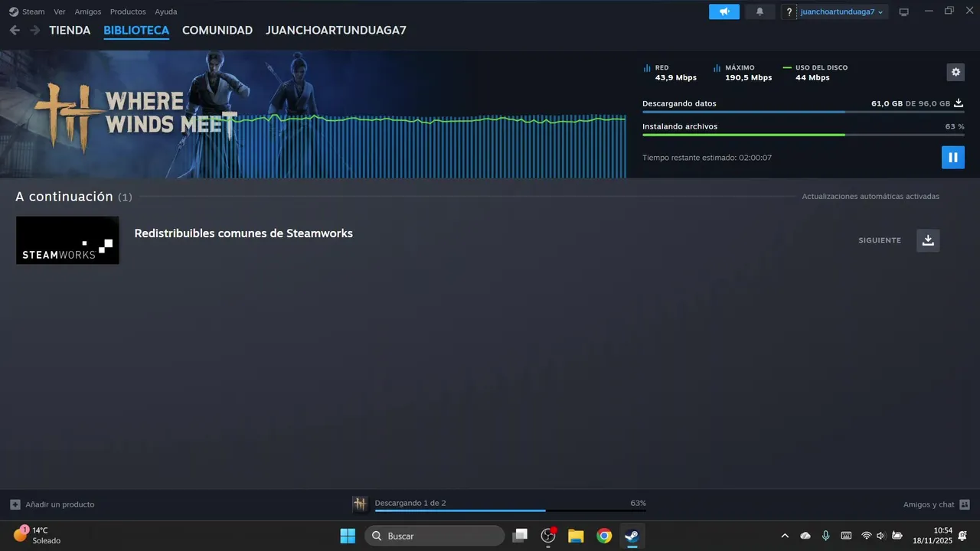This screenshot has height=551, width=980.
Task: Go to the TIENDA tab
Action: click(70, 31)
